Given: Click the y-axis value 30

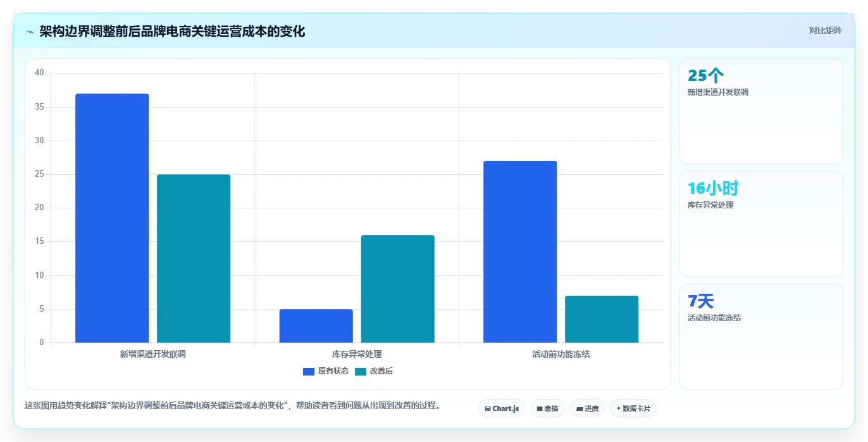Looking at the screenshot, I should pos(39,141).
